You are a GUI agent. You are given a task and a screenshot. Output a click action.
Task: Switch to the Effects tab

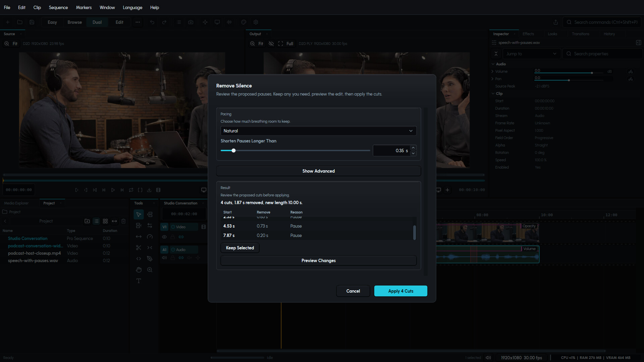[528, 34]
